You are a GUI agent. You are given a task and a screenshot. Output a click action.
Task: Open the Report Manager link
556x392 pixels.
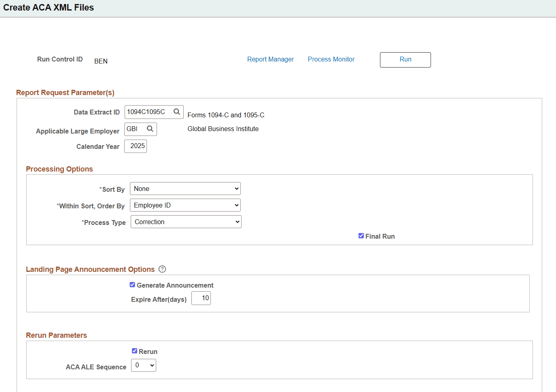coord(270,59)
